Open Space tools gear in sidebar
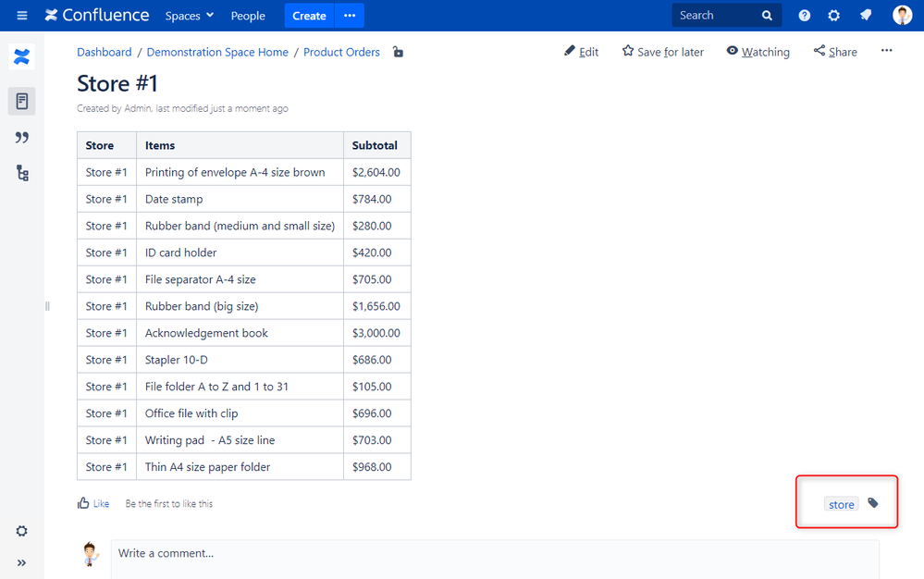The width and height of the screenshot is (924, 579). [22, 531]
